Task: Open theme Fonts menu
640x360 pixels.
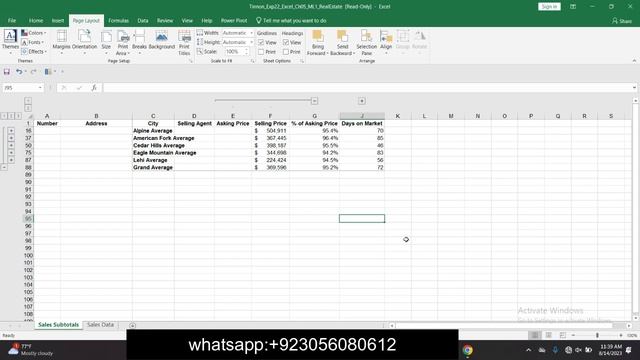Action: [x=33, y=42]
